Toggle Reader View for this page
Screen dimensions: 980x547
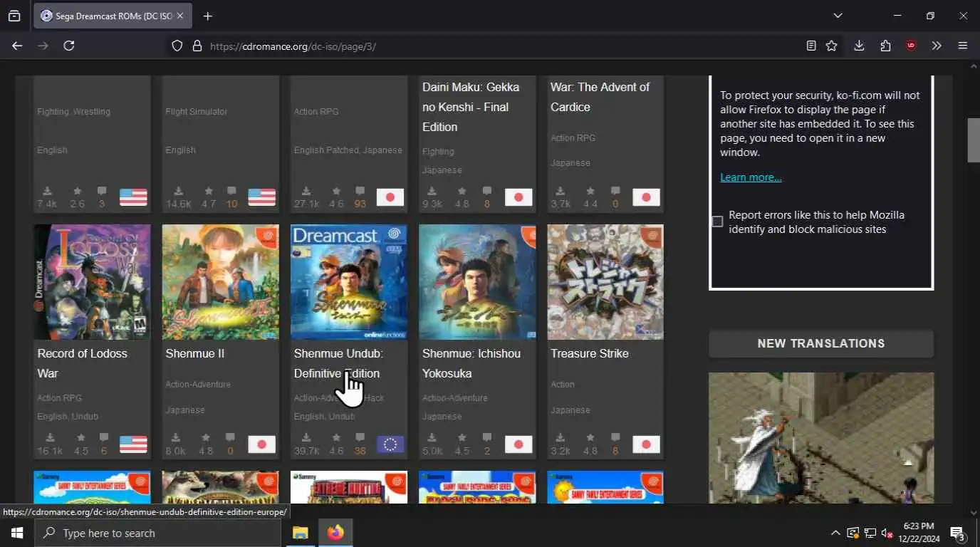[x=811, y=46]
